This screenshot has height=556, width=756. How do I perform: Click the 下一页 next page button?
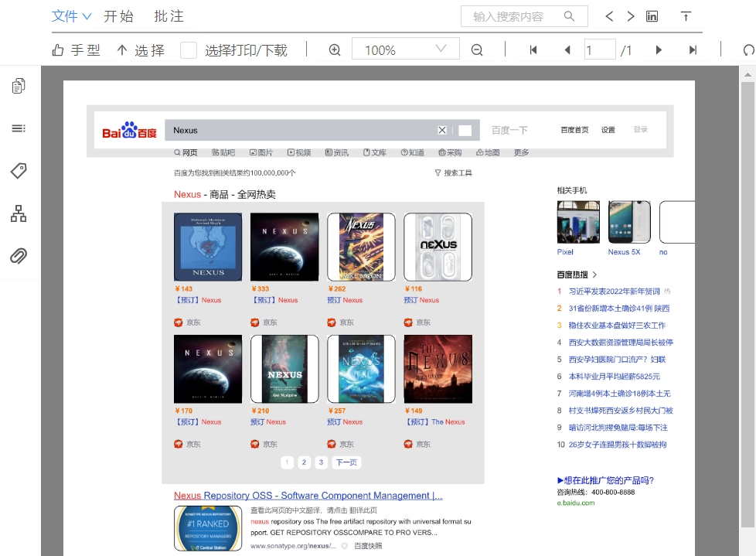pyautogui.click(x=346, y=462)
